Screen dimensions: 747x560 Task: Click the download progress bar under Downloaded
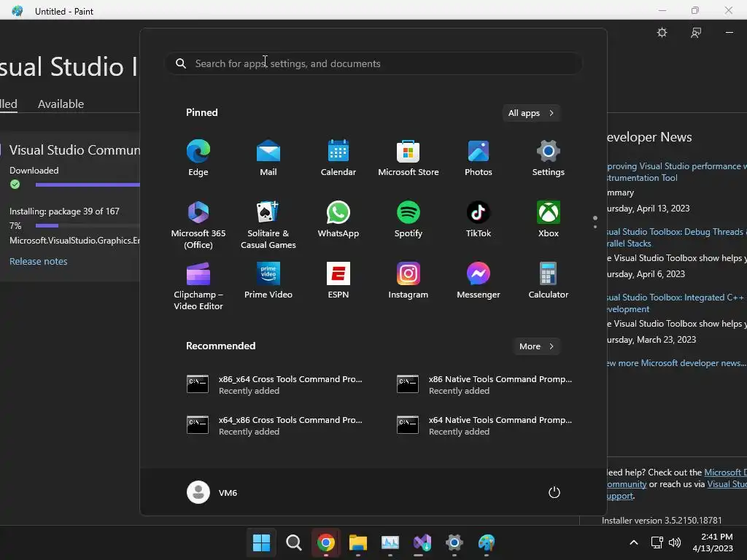click(x=88, y=184)
